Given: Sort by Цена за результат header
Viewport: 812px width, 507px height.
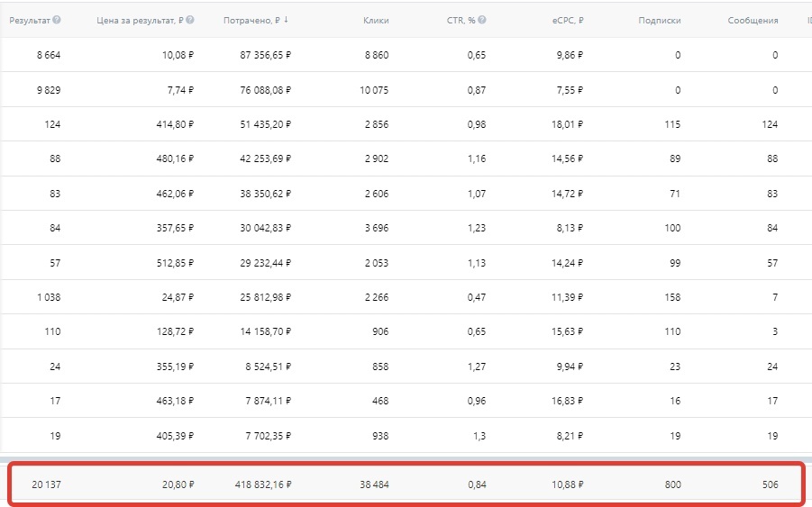Looking at the screenshot, I should 140,21.
